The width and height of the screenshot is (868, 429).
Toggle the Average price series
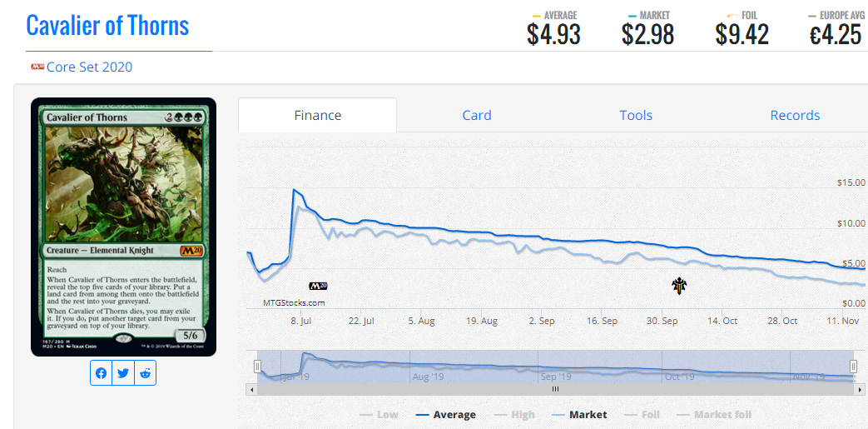point(445,415)
